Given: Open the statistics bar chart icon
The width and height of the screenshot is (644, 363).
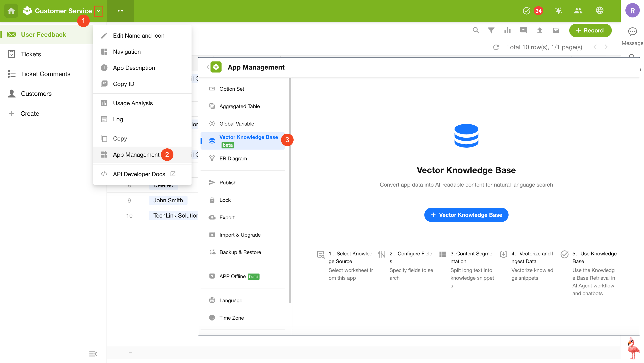Looking at the screenshot, I should click(x=507, y=30).
